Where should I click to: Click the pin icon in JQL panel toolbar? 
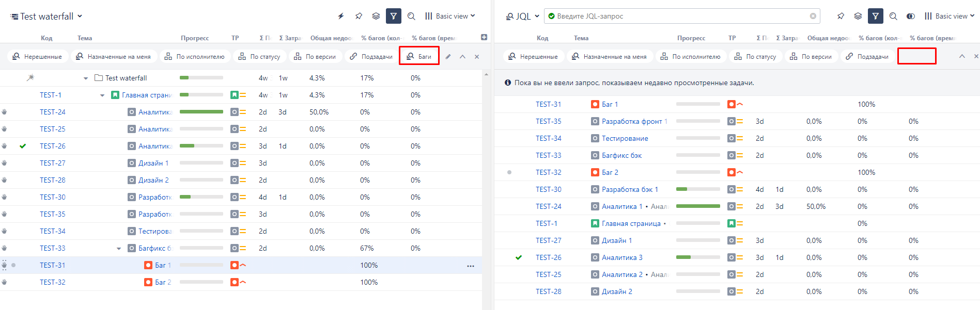point(841,16)
